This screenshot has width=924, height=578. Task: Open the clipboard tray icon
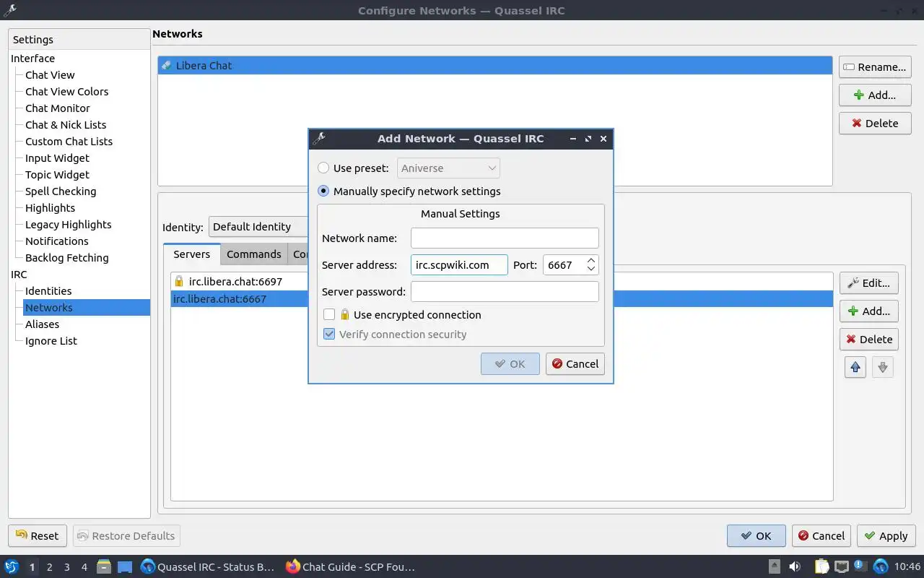click(821, 567)
